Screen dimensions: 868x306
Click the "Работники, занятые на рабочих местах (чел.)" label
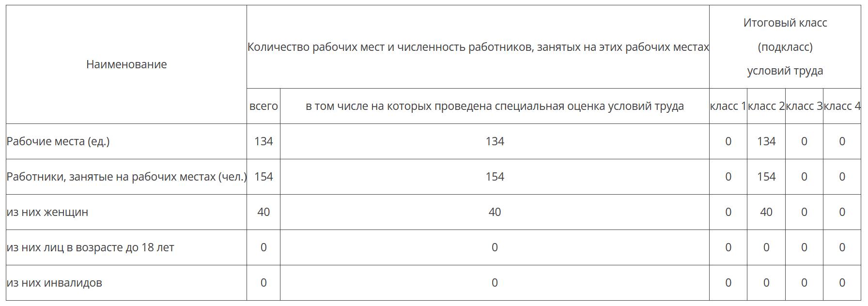pyautogui.click(x=126, y=177)
